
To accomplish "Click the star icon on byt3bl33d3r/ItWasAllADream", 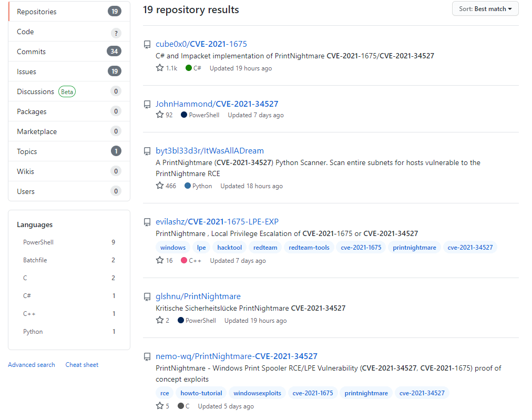I will tap(159, 185).
